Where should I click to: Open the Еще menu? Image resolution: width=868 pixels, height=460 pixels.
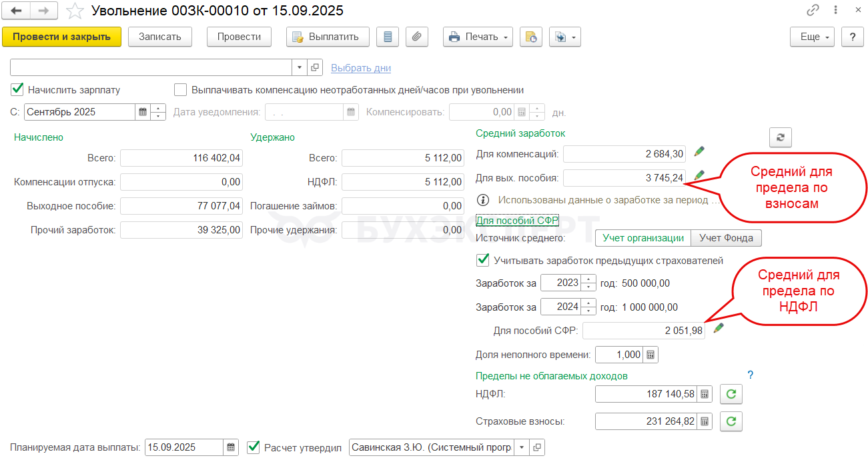point(813,37)
